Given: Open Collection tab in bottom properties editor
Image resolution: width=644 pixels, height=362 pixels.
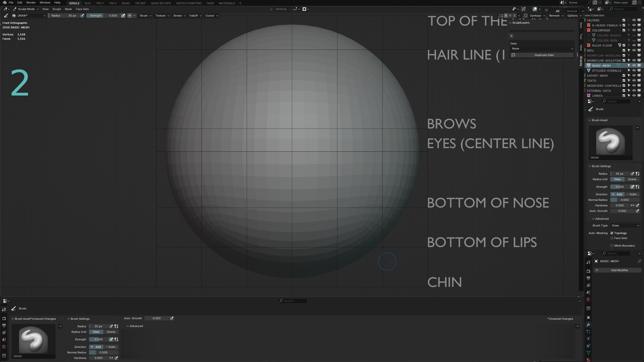Looking at the screenshot, I should (4, 356).
